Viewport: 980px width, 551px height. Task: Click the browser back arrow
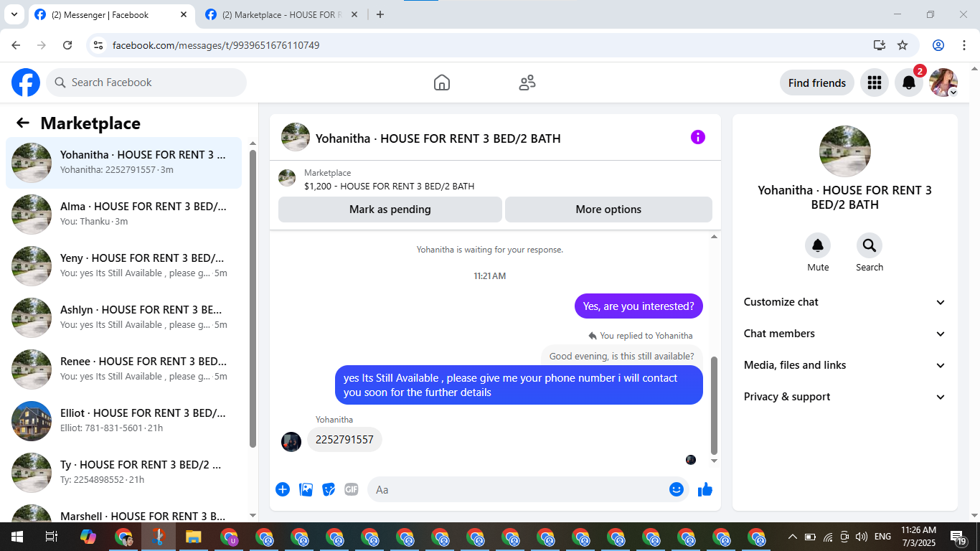click(17, 45)
